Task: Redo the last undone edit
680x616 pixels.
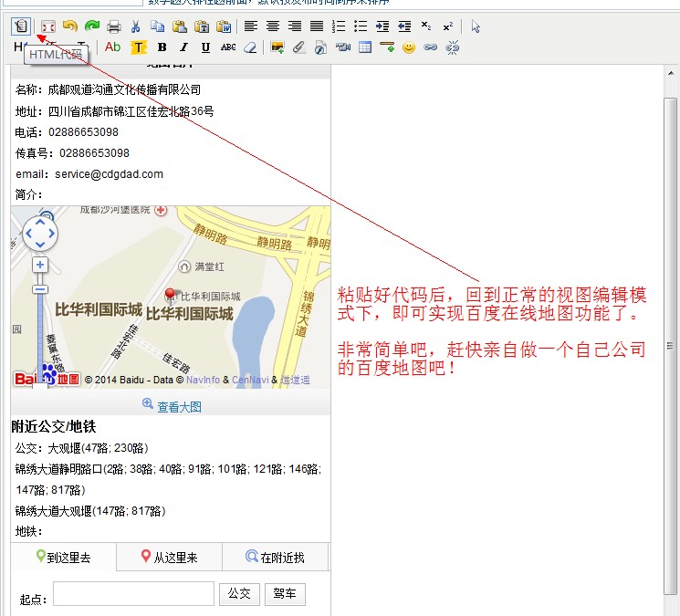Action: (x=92, y=26)
